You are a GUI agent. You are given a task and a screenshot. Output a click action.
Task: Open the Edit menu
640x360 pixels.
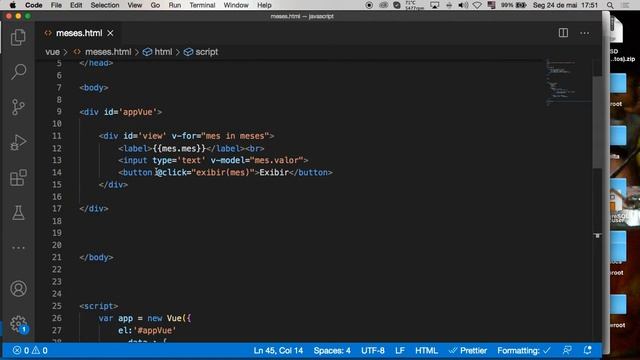tap(76, 5)
